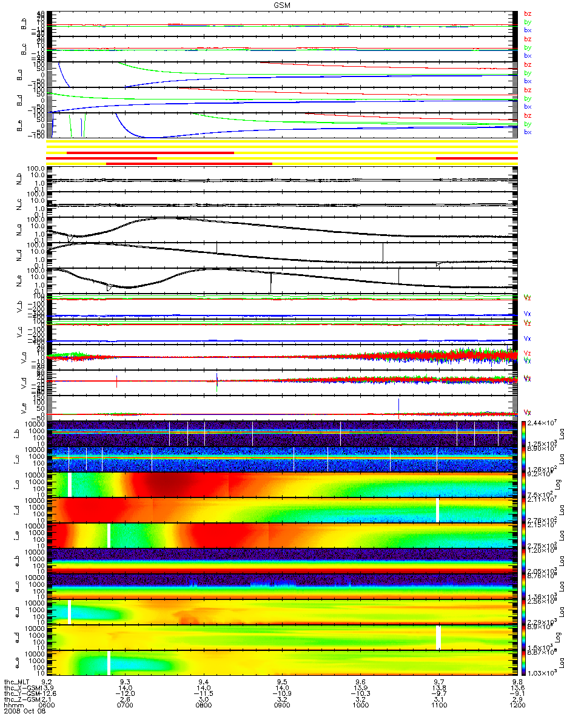Screen dimensions: 564x728
Task: Click the 0800 time tick label
Action: click(204, 706)
